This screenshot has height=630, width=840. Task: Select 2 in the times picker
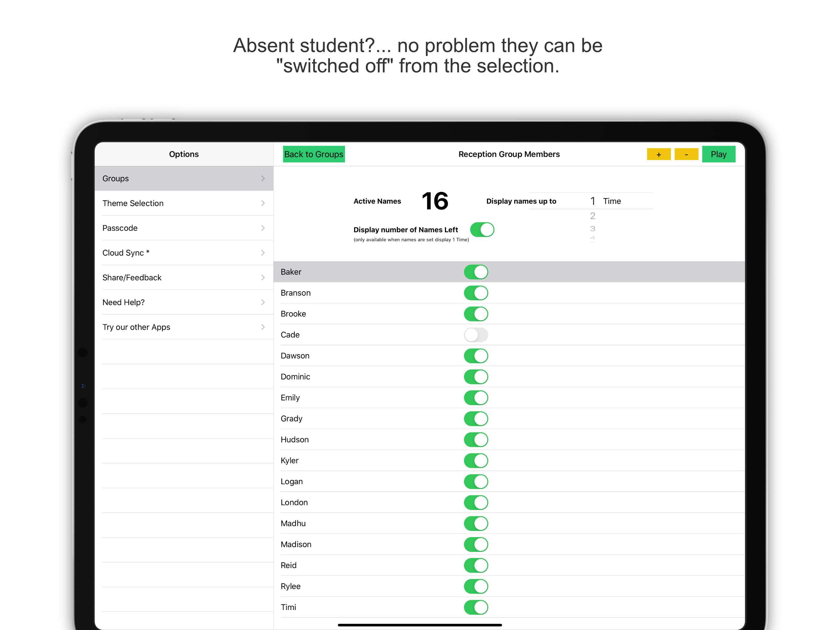point(592,216)
